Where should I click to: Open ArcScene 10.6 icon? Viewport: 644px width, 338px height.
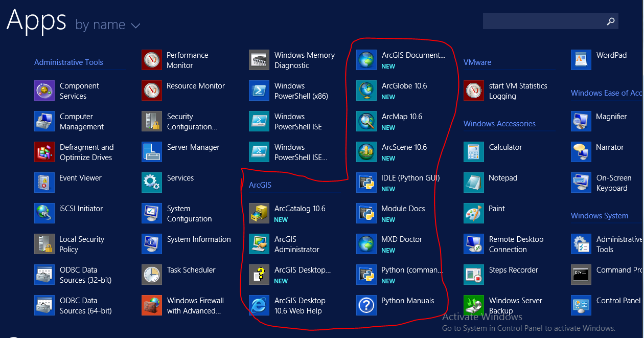366,152
